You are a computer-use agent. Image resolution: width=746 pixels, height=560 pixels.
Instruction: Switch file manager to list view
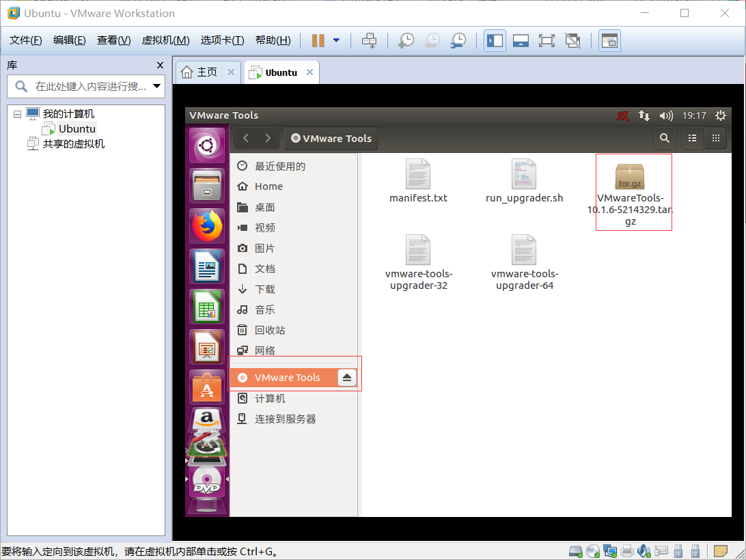pyautogui.click(x=692, y=139)
